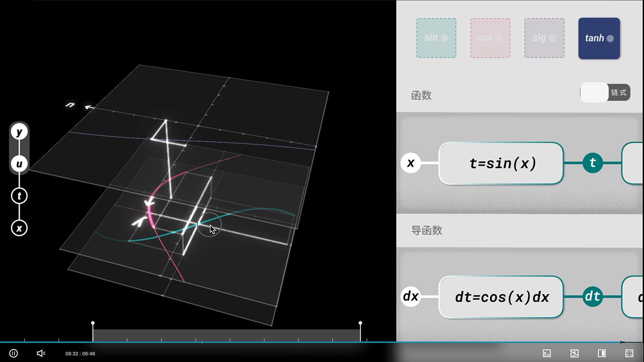Image resolution: width=644 pixels, height=362 pixels.
Task: Click the 函数 section heading
Action: point(421,95)
